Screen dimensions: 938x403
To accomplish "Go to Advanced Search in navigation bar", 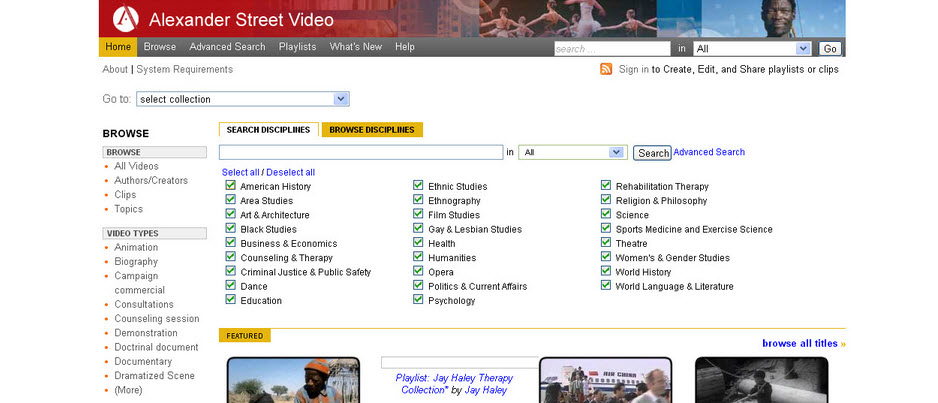I will [227, 47].
